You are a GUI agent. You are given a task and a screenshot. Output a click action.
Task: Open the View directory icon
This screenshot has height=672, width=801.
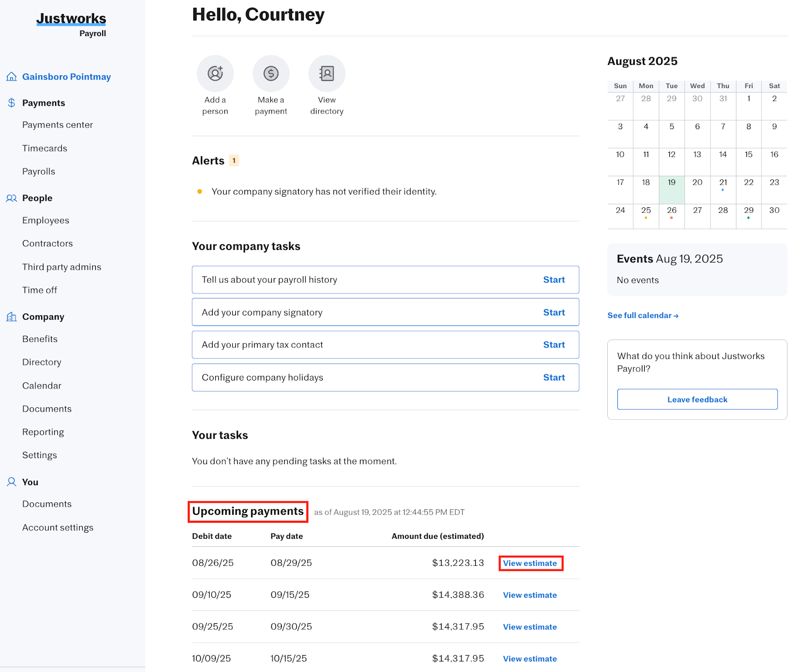[327, 73]
